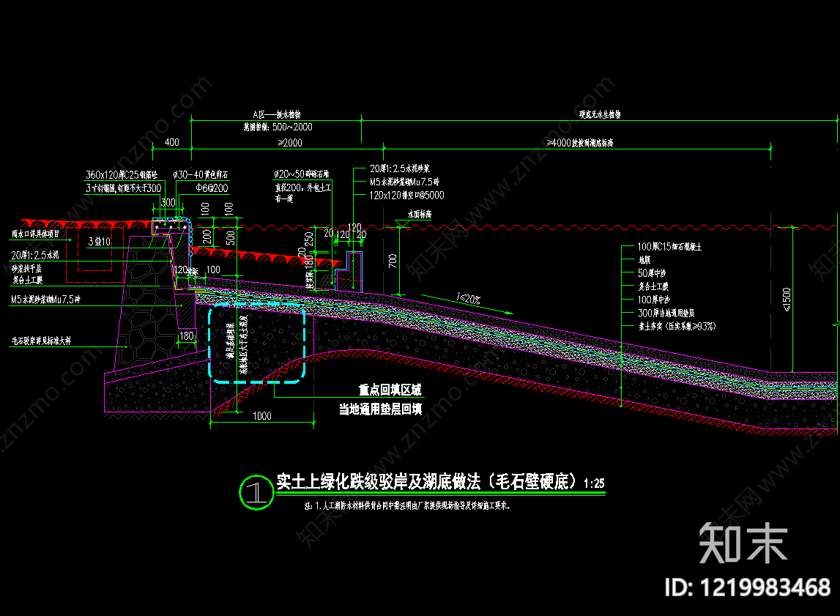This screenshot has width=840, height=616.
Task: Click the circled detail number 1 marker
Action: coord(256,492)
